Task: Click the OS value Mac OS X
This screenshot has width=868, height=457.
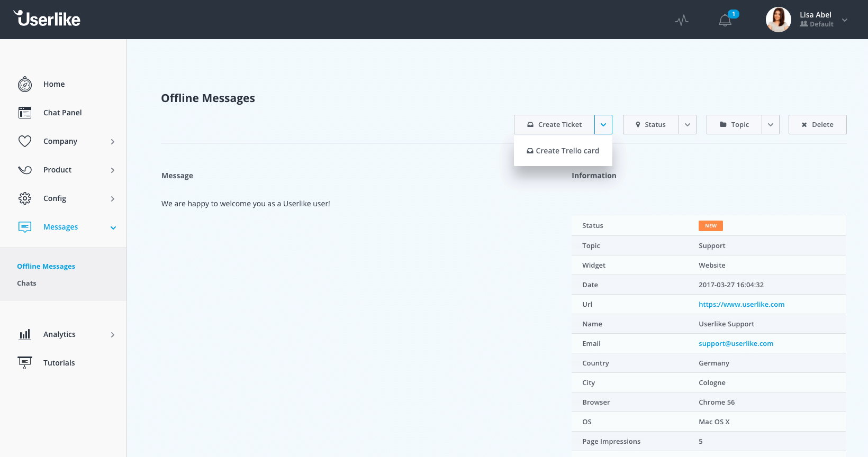Action: click(x=714, y=422)
